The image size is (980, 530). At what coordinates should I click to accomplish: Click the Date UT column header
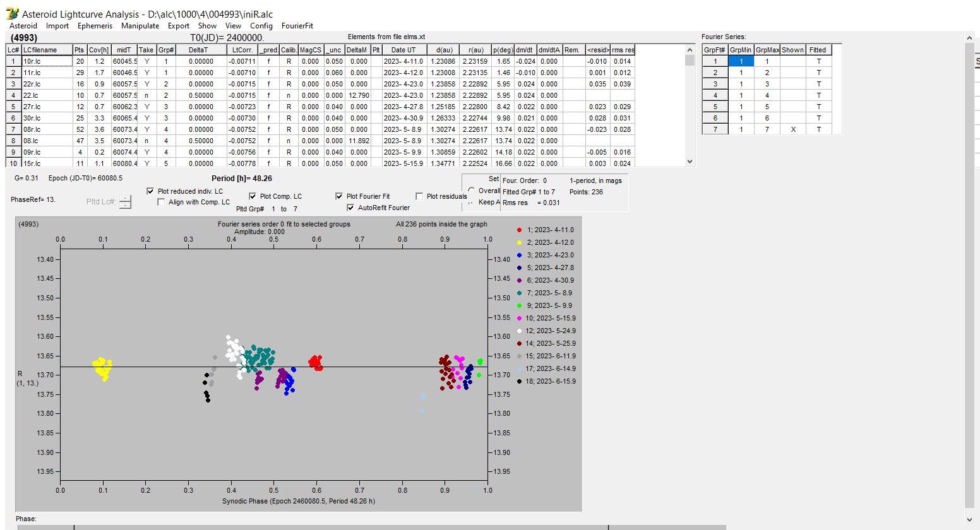pos(403,50)
